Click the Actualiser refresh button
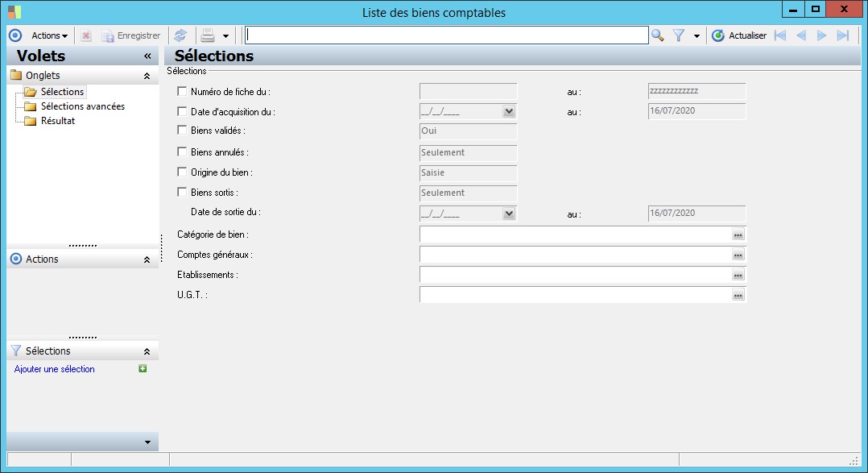The image size is (868, 473). [x=739, y=35]
